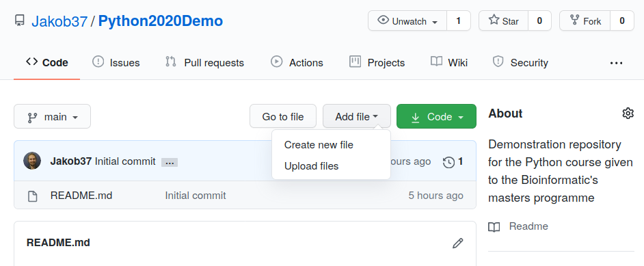Click the eye icon in Unwatch button
The image size is (644, 266).
point(383,20)
